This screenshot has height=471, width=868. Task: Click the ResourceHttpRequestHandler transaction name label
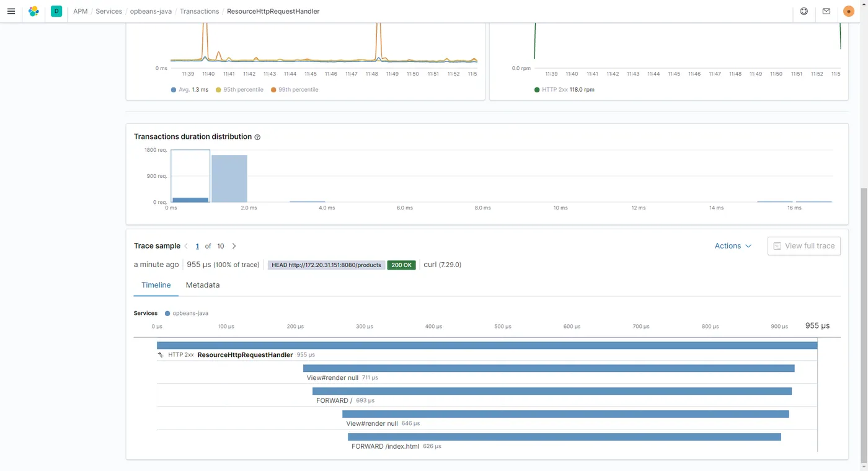tap(245, 355)
